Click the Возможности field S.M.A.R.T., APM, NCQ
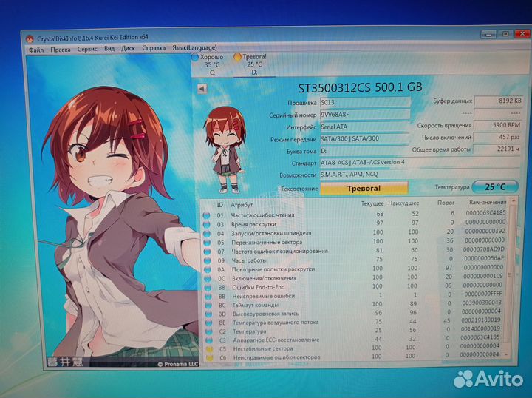The width and height of the screenshot is (532, 398). coord(420,174)
